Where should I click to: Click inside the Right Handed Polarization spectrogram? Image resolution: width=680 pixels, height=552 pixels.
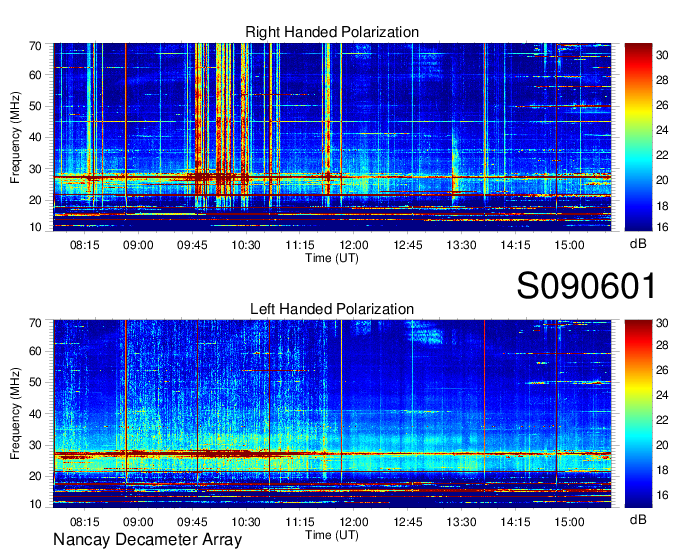coord(332,137)
